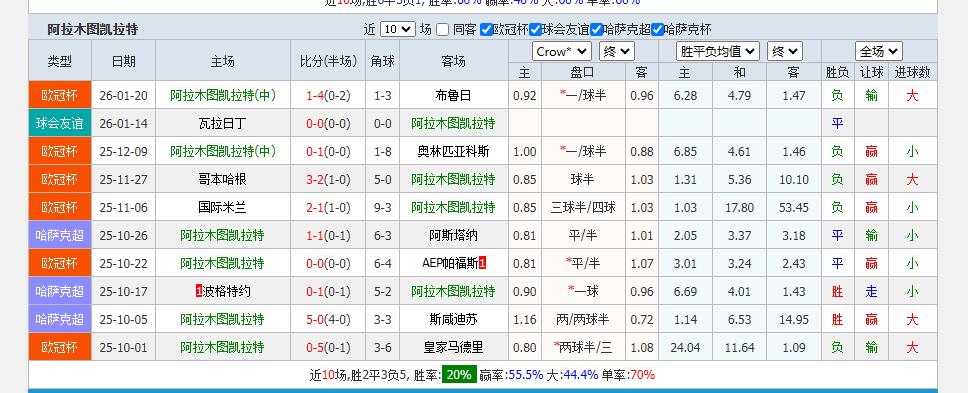This screenshot has width=968, height=393.
Task: Click the 角球 column header
Action: (382, 61)
